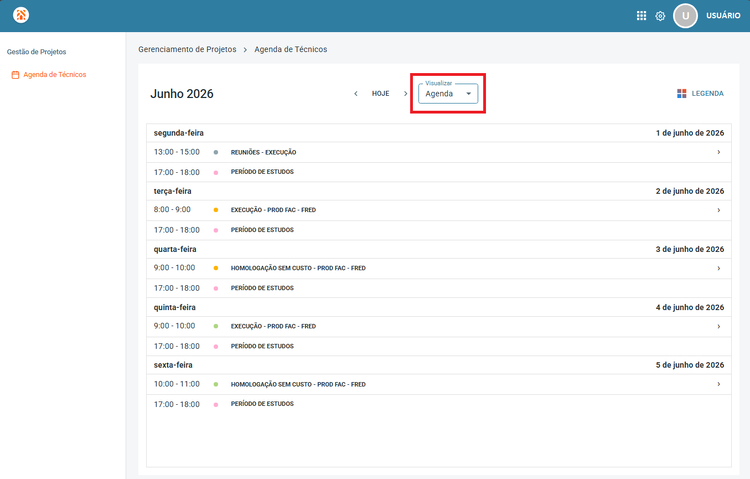
Task: Open HOMOLOGAÇÃO SEM CUSTO event on quarta-feira
Action: [298, 268]
